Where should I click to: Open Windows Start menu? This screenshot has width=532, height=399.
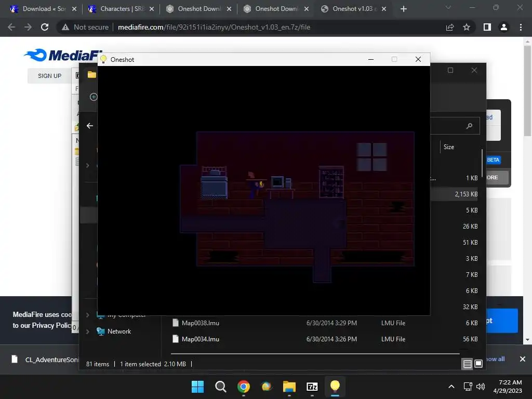coord(197,387)
